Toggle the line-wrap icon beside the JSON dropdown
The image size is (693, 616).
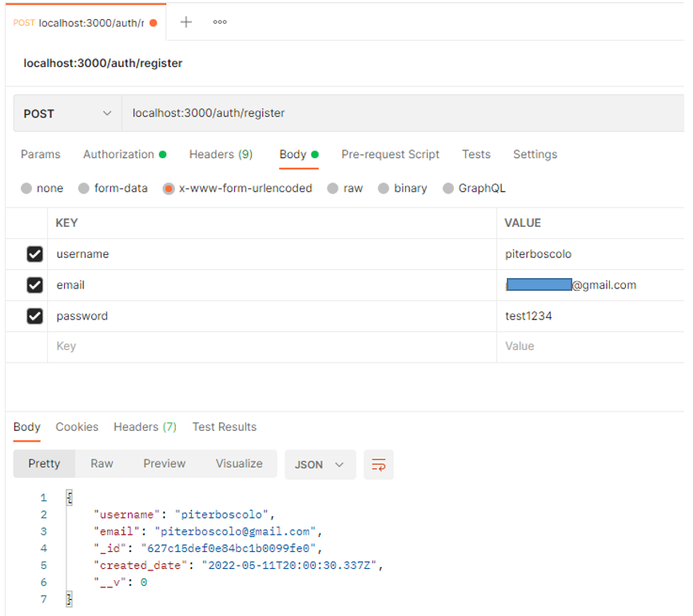[x=378, y=464]
